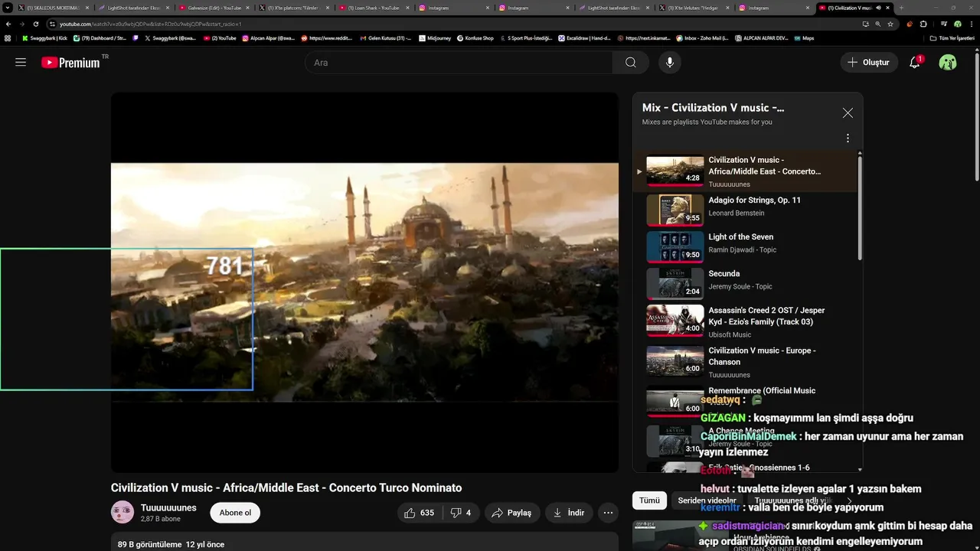The height and width of the screenshot is (551, 980).
Task: Click the Oluştur create button
Action: click(x=868, y=63)
